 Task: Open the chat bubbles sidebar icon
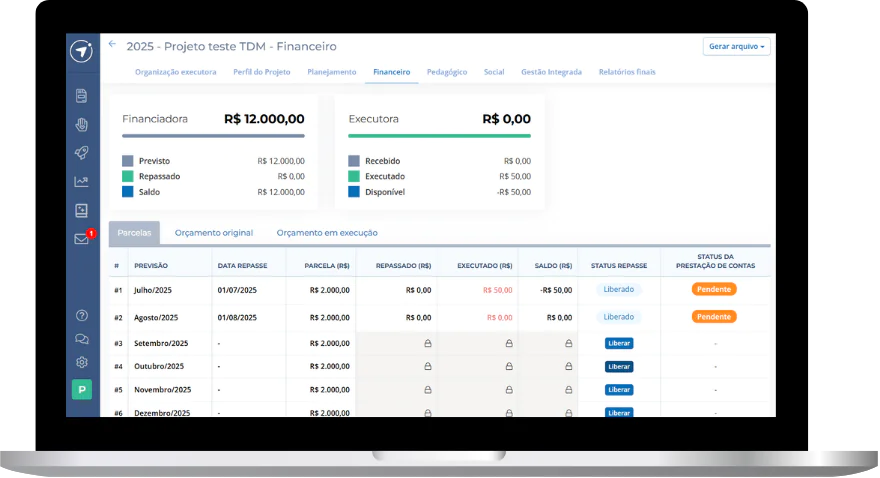(81, 339)
